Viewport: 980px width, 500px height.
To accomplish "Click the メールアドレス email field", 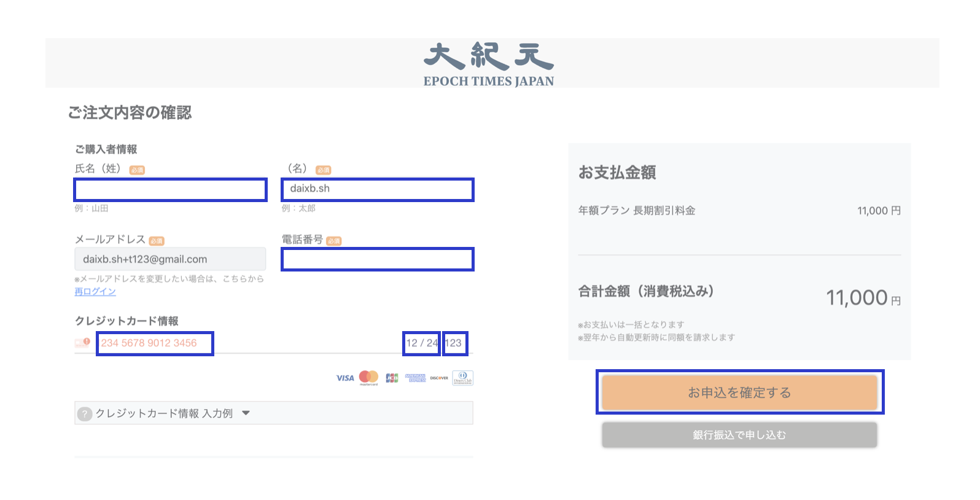I will pyautogui.click(x=170, y=259).
